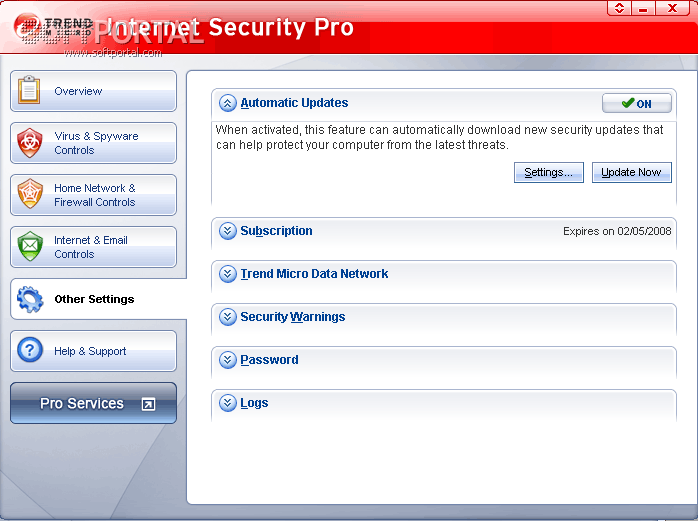This screenshot has height=521, width=698.
Task: Open Pro Services
Action: coord(93,403)
